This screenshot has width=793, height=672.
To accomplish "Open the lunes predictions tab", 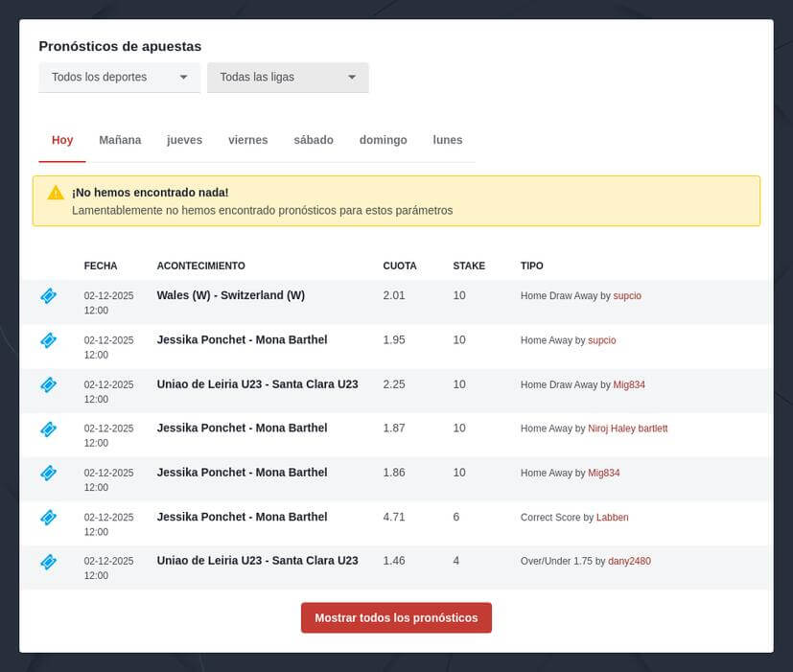I will (x=447, y=139).
